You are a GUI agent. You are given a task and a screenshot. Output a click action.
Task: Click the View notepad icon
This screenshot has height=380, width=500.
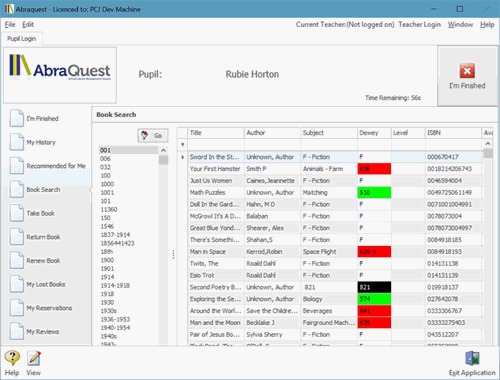click(34, 358)
